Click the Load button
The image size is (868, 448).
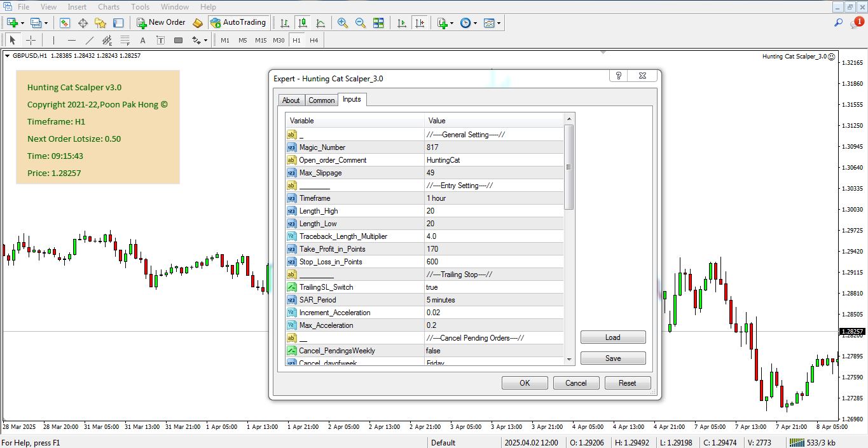[612, 337]
